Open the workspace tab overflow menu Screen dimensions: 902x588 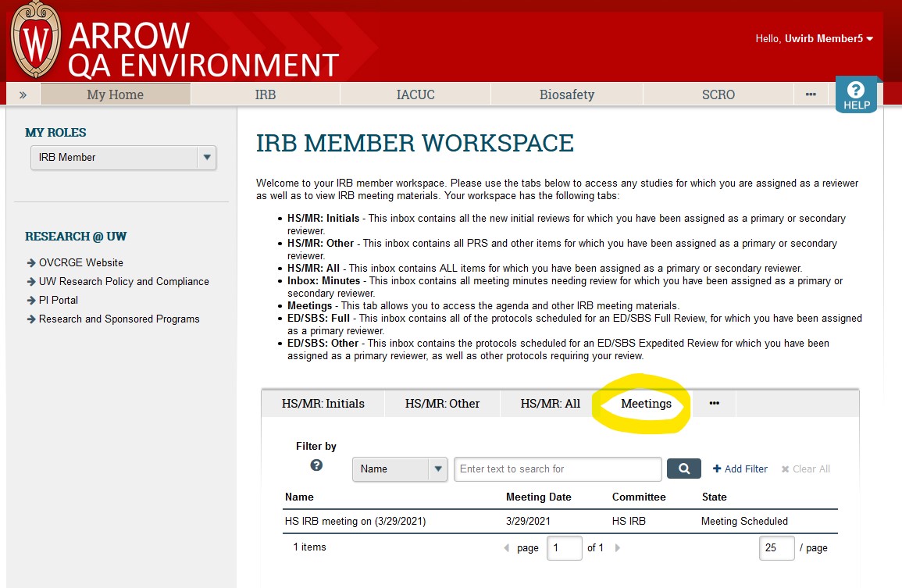tap(714, 404)
